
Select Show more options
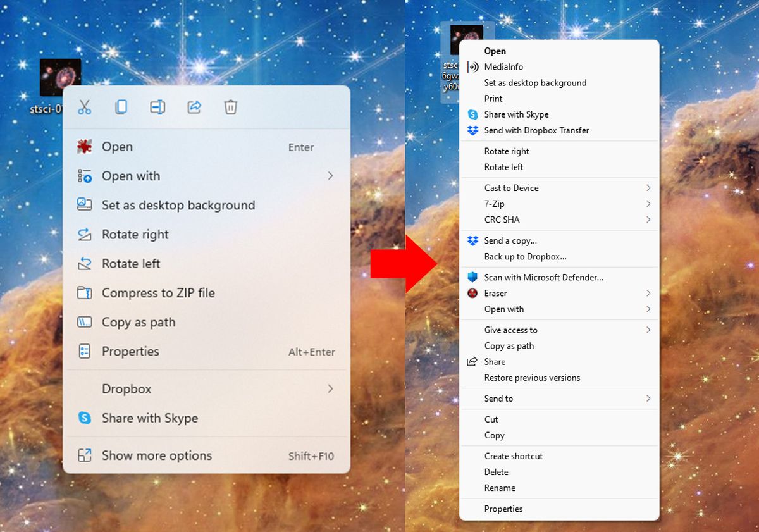point(156,455)
